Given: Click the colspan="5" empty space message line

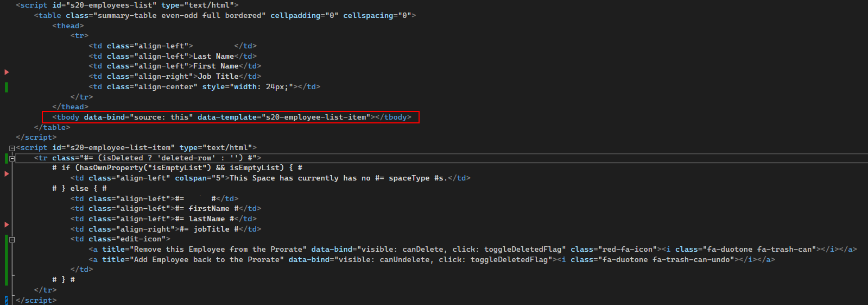Looking at the screenshot, I should point(270,178).
